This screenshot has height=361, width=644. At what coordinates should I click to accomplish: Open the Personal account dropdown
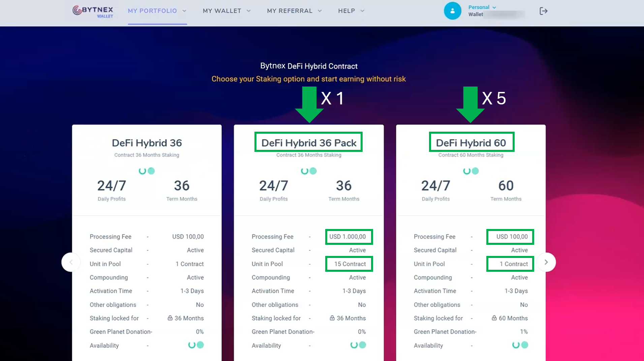pos(482,7)
